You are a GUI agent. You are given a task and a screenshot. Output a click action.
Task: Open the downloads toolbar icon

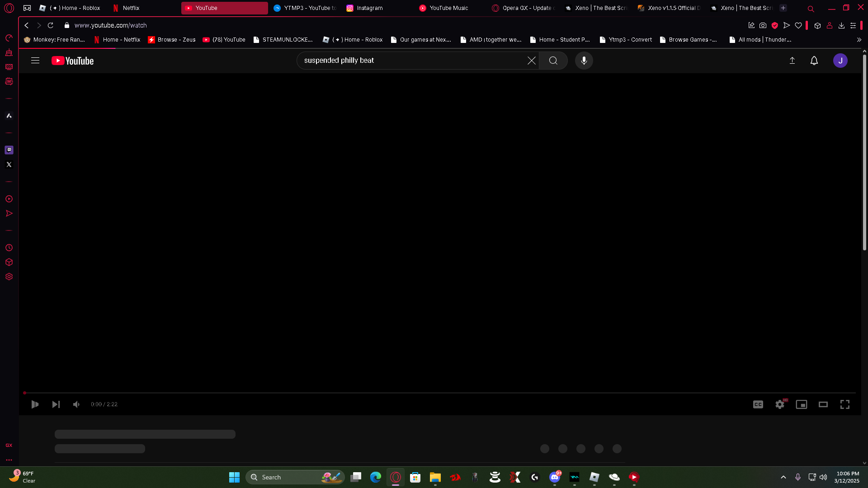tap(841, 25)
